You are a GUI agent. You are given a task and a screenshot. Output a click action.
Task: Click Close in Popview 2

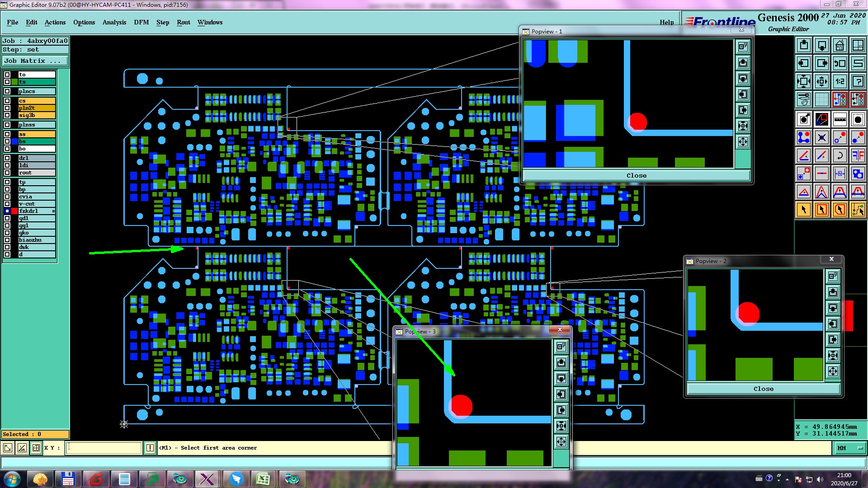pos(763,389)
